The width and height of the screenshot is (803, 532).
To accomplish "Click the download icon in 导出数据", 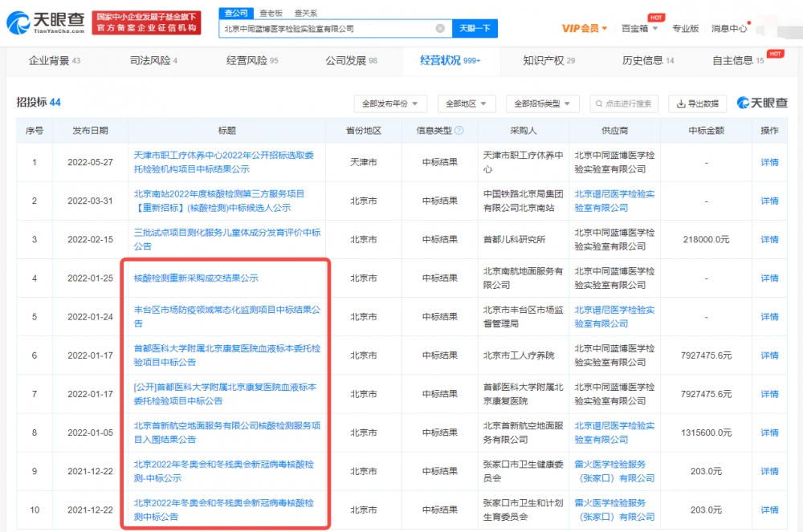I will (681, 104).
